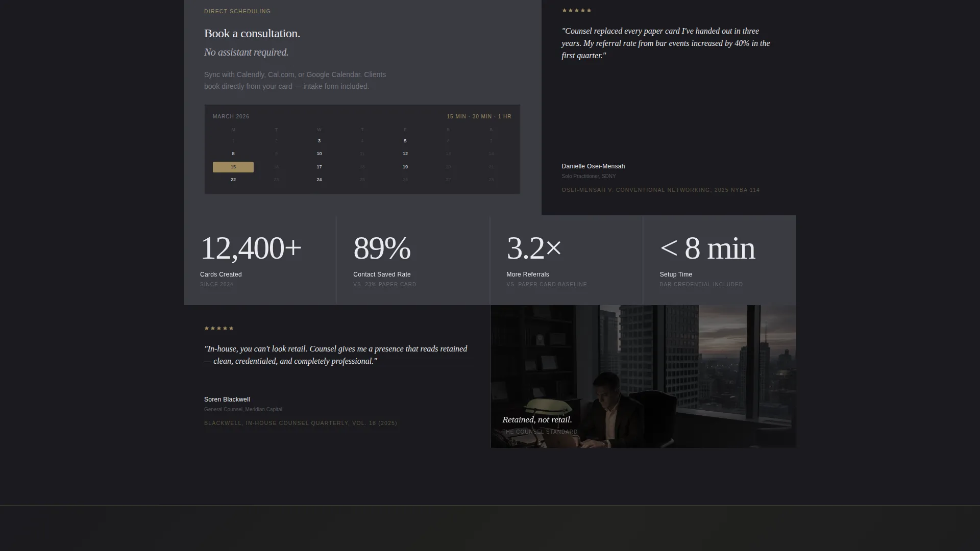Choose date 24 in the calendar
Screen dimensions: 980x551
pos(319,180)
